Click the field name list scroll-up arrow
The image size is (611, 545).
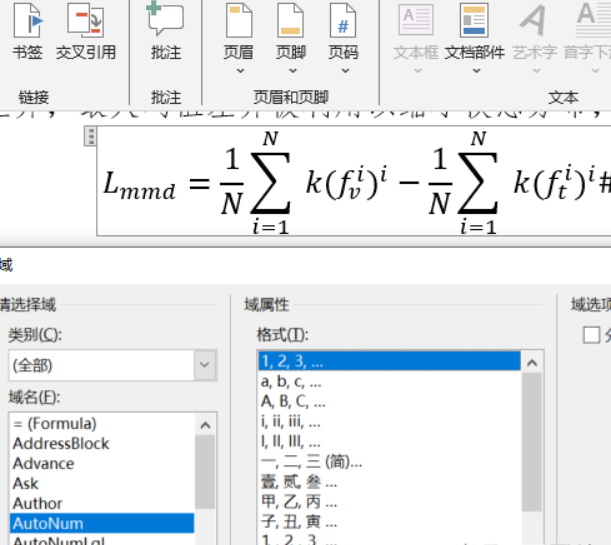(205, 425)
